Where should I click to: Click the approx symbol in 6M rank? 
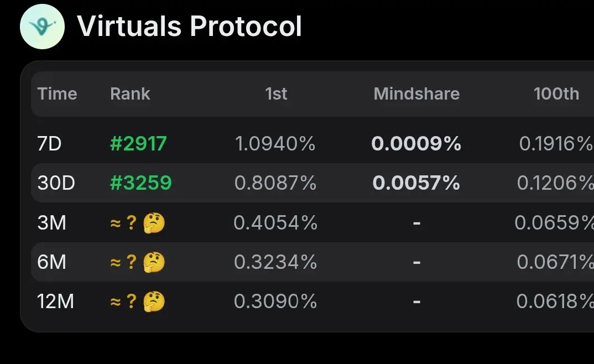point(116,262)
